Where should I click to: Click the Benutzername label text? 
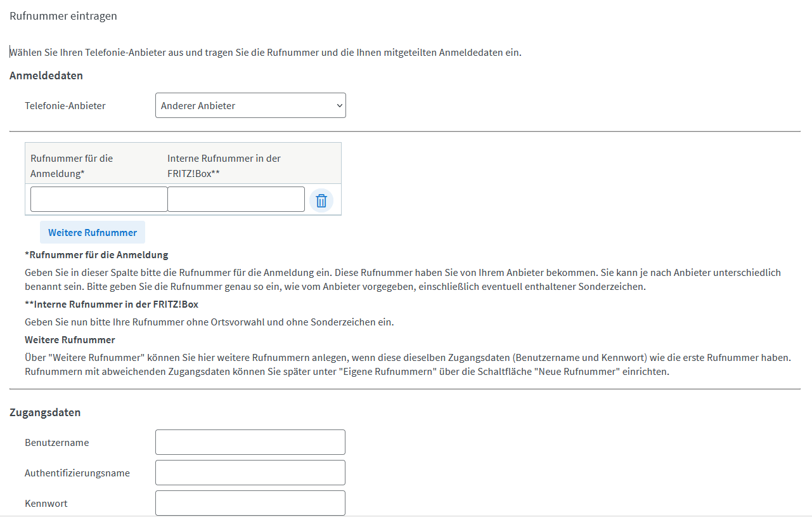57,443
